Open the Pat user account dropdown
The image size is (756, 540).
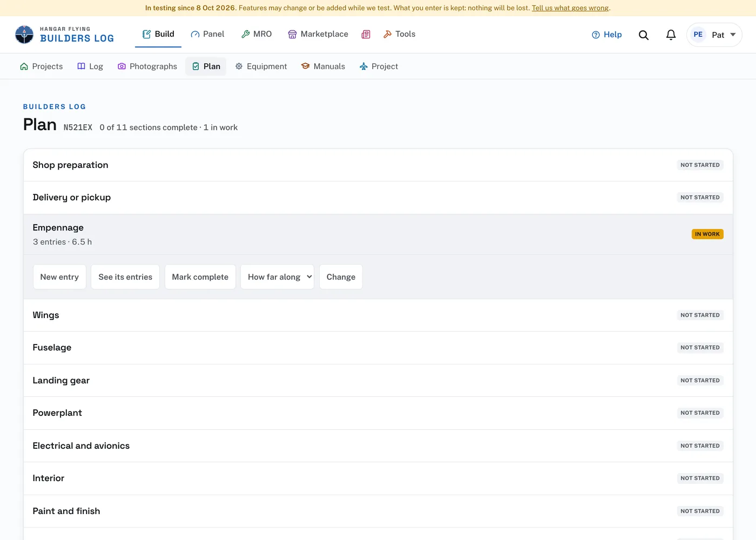714,35
